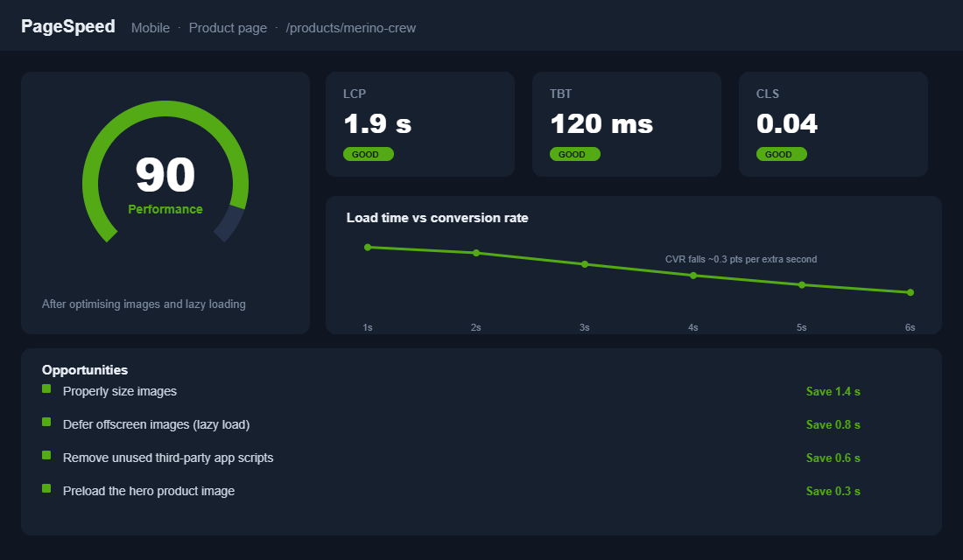Open Remove unused third-party app scripts
Image resolution: width=963 pixels, height=560 pixels.
[x=168, y=458]
